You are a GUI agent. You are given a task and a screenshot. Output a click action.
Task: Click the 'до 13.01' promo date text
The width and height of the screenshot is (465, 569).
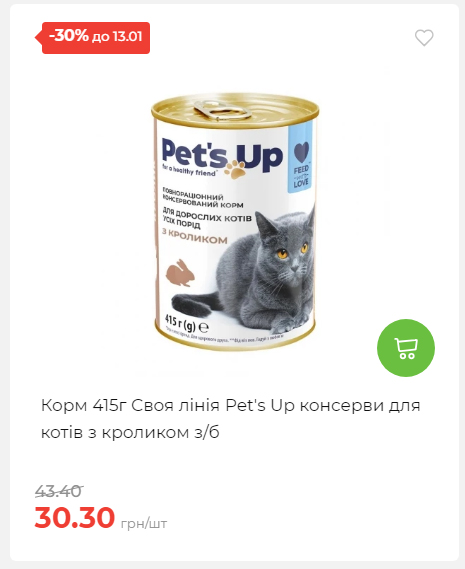pyautogui.click(x=117, y=37)
